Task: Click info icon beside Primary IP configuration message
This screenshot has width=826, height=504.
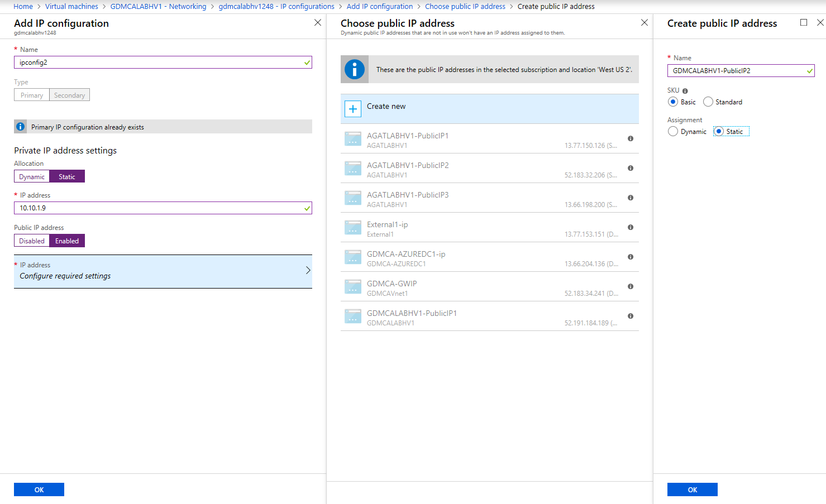Action: point(21,127)
